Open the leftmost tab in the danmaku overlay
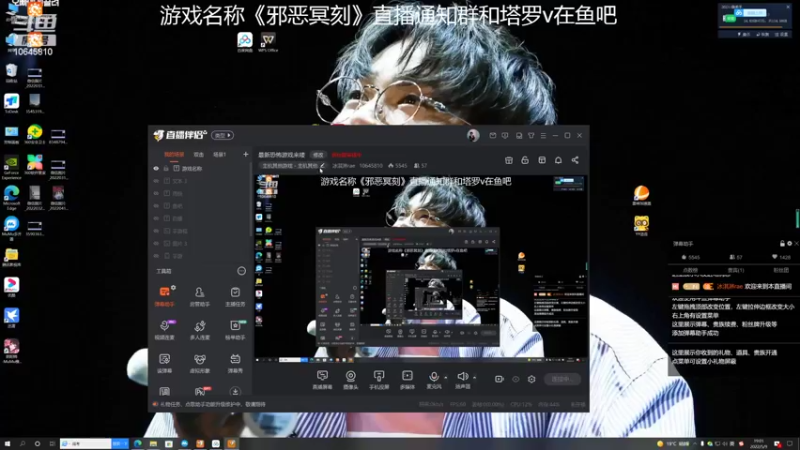This screenshot has height=450, width=800. (690, 270)
